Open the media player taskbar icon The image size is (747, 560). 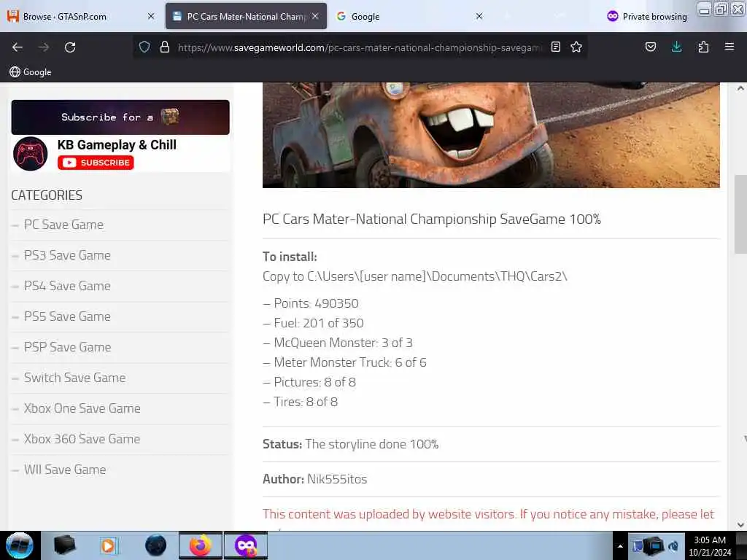108,545
